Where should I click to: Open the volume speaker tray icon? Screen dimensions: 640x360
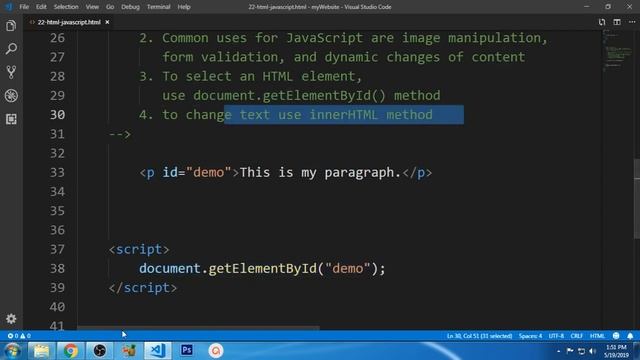(x=592, y=351)
